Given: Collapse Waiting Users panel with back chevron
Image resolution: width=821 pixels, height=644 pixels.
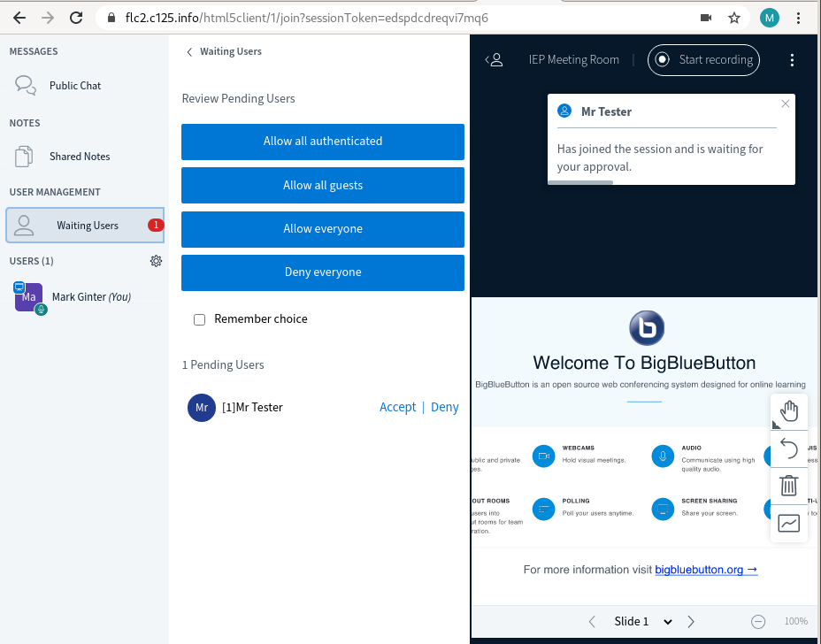Looking at the screenshot, I should click(x=189, y=52).
